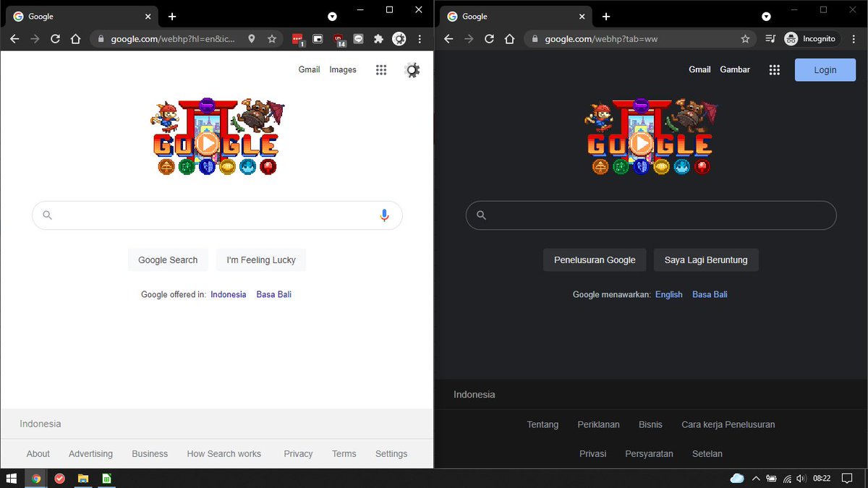
Task: Open media control icon in incognito window
Action: click(x=770, y=39)
